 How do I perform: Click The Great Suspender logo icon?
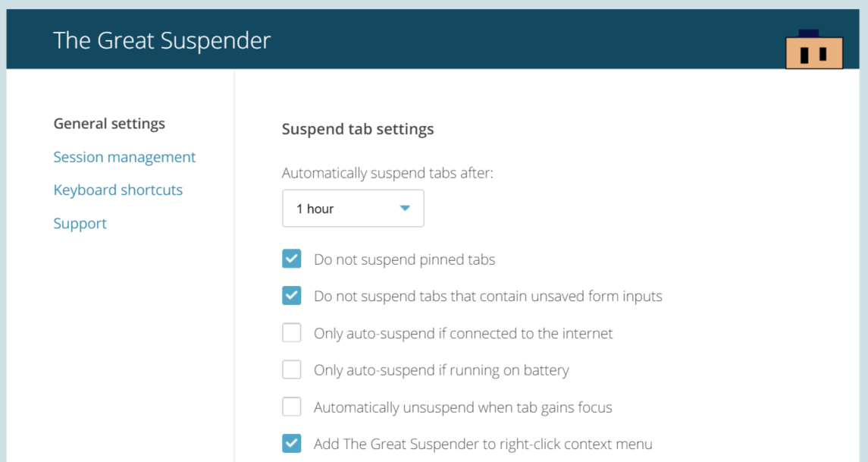[x=814, y=51]
